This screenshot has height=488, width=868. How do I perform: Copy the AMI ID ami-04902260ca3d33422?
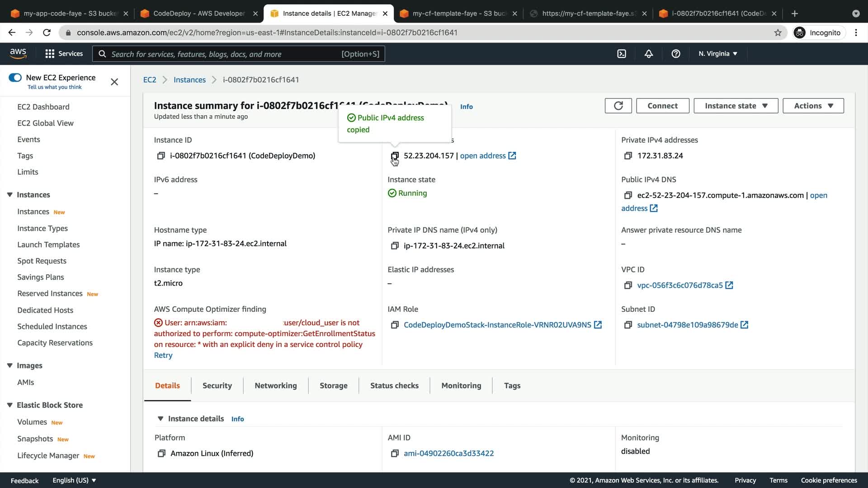click(x=395, y=453)
